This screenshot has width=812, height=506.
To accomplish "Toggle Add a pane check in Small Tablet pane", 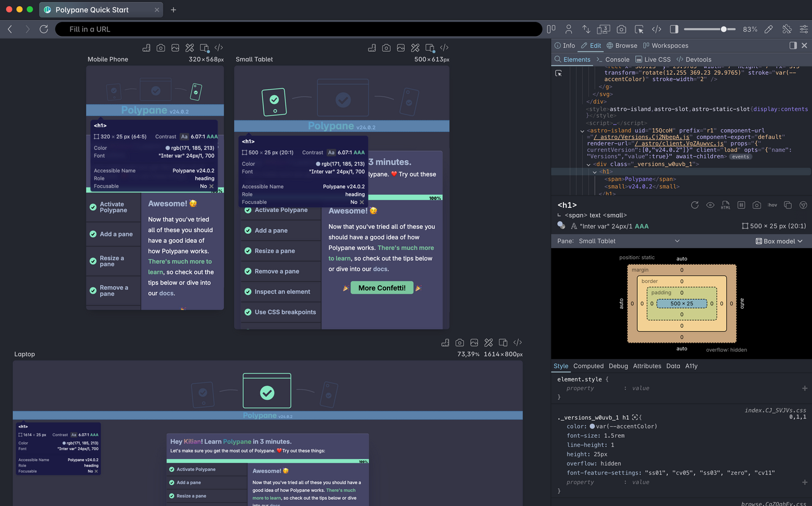I will (248, 230).
